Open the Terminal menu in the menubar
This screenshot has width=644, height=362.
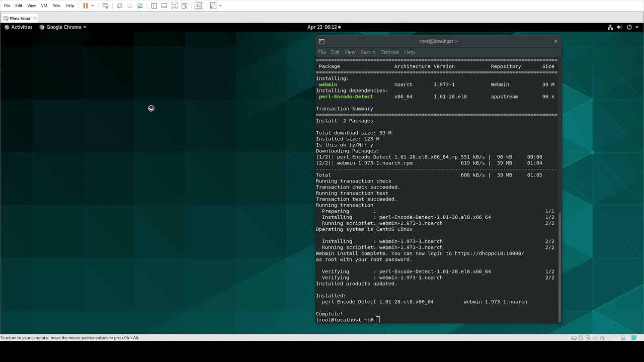pyautogui.click(x=389, y=52)
